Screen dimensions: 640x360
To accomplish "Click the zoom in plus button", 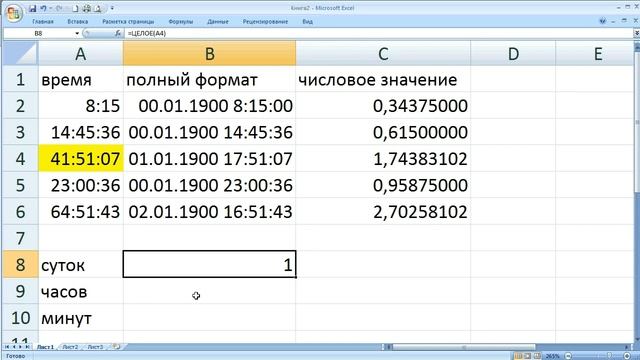I will tap(627, 356).
